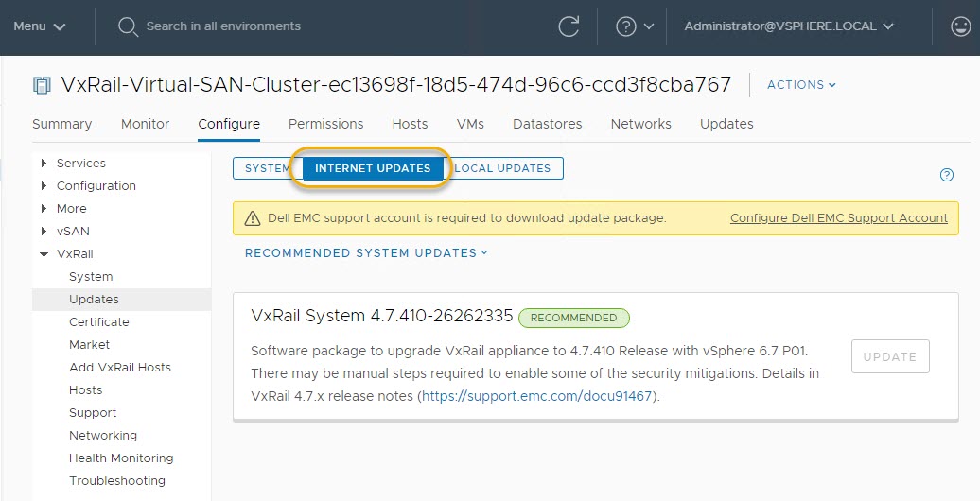Expand the Services tree node
The width and height of the screenshot is (980, 501).
[44, 164]
